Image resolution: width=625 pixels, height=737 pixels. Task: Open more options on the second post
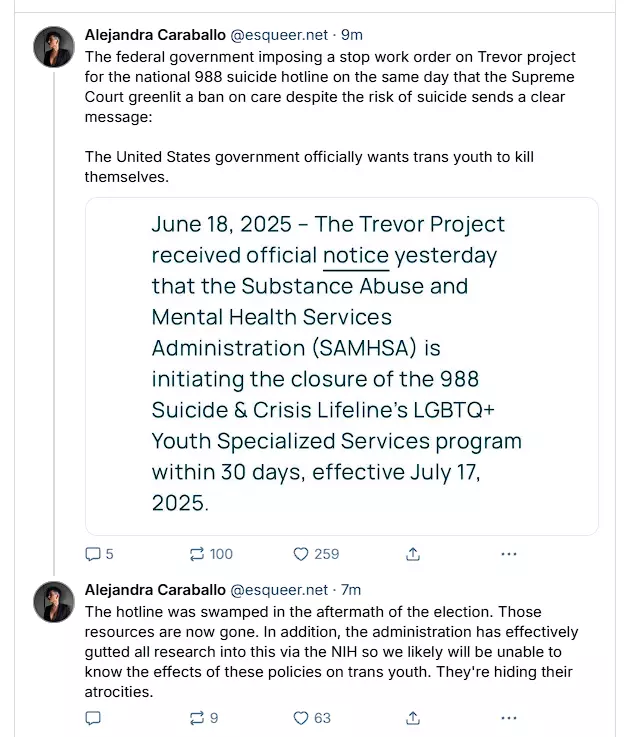[508, 717]
